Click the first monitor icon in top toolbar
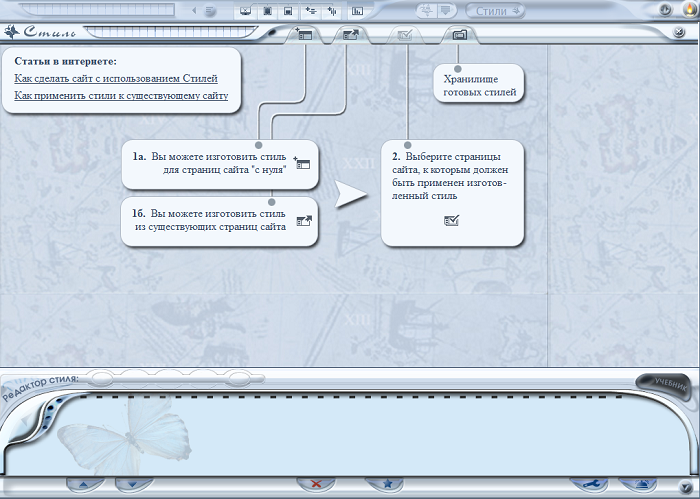This screenshot has width=700, height=499. coord(244,11)
